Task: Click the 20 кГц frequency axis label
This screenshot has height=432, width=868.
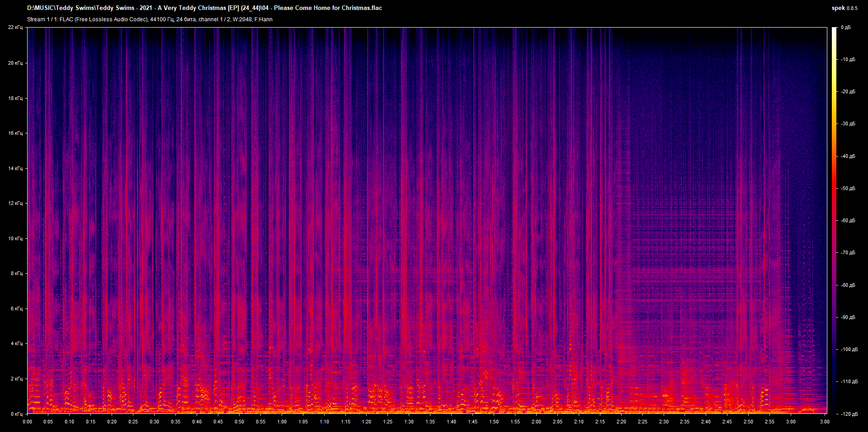Action: 15,63
